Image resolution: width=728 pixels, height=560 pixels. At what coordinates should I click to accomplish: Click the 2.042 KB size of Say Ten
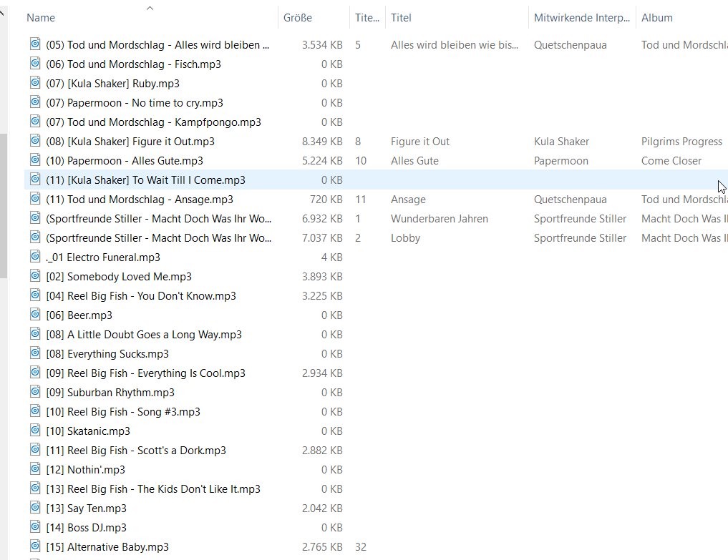[x=322, y=509]
